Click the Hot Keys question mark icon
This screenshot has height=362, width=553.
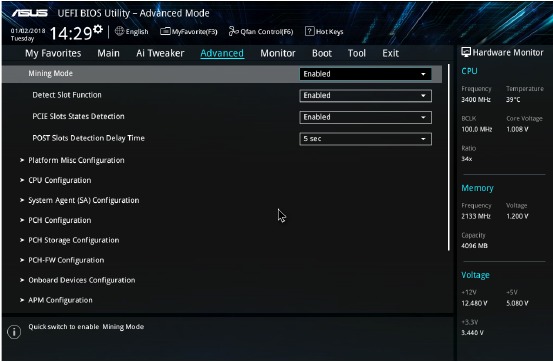[310, 31]
